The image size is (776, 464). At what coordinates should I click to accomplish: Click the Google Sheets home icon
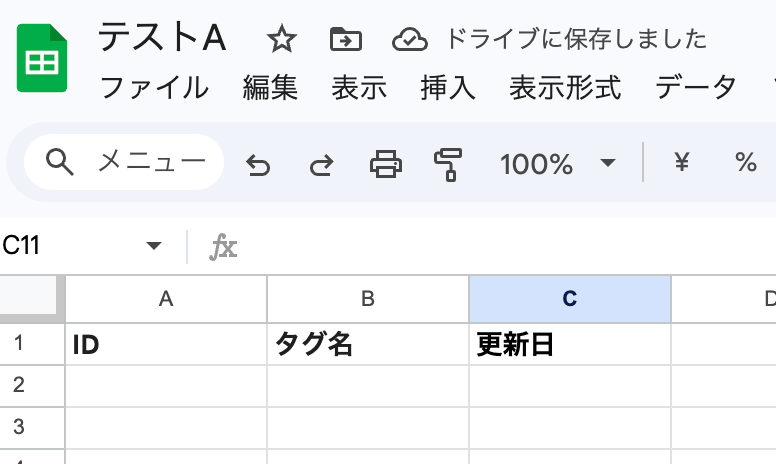(42, 61)
